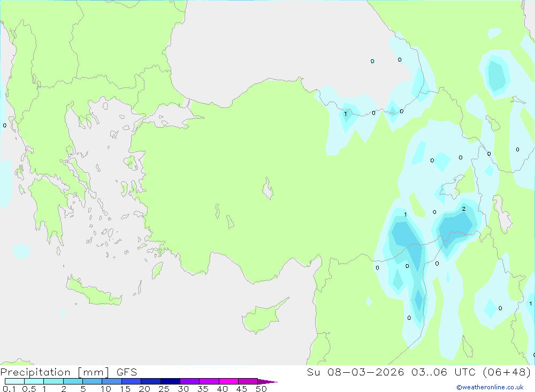Screen dimensions: 535x392
Task: Click the legend swatch between 5 and 10
Action: 93,381
